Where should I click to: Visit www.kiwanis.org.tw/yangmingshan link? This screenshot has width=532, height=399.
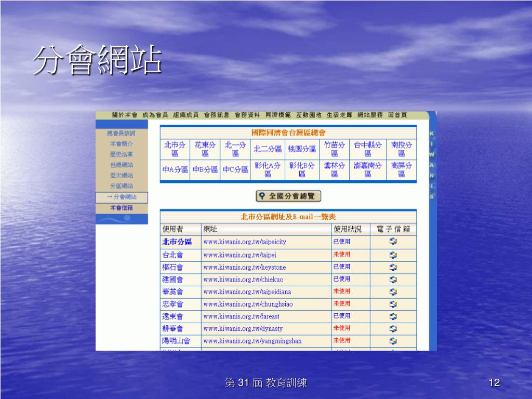[252, 341]
